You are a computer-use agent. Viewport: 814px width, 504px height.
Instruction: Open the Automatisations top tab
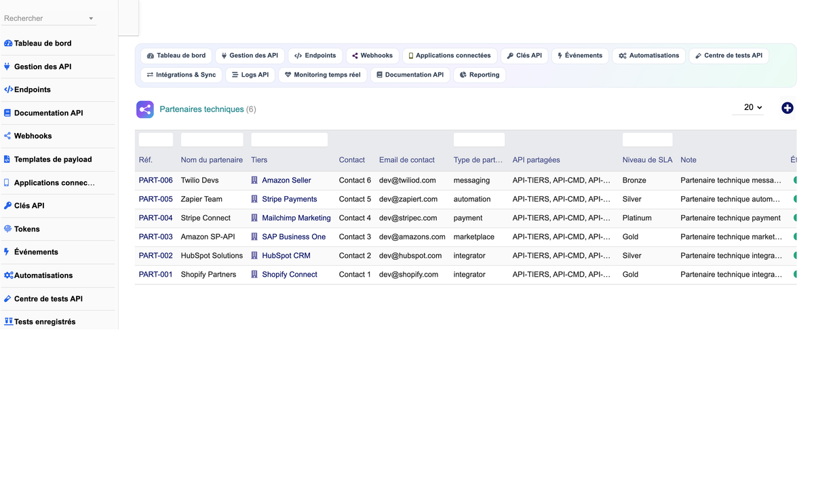pyautogui.click(x=648, y=56)
